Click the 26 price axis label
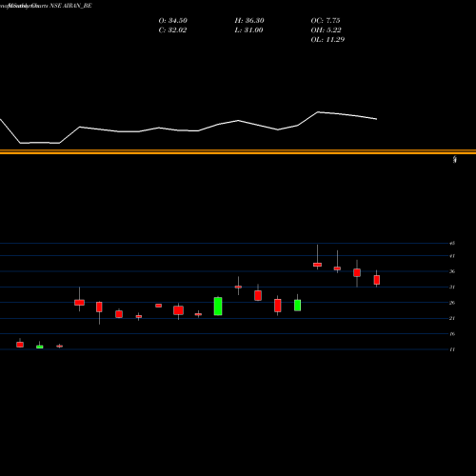 pyautogui.click(x=452, y=303)
